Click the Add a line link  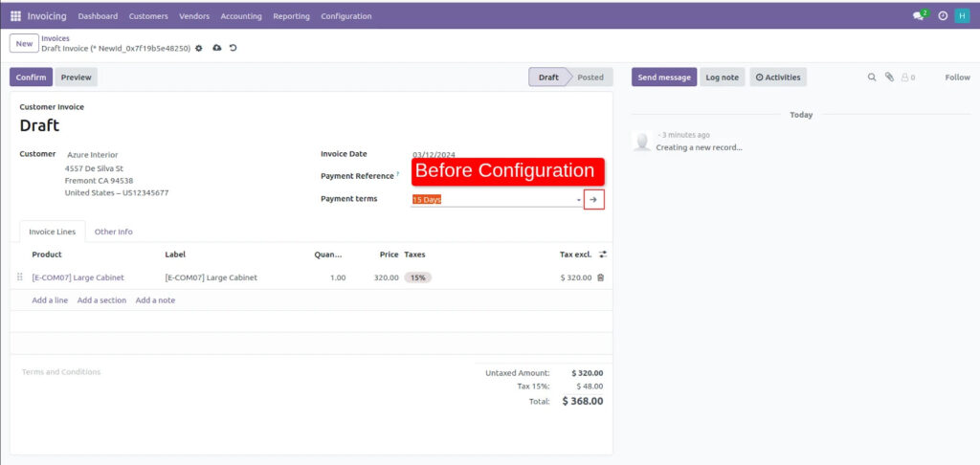[x=50, y=300]
